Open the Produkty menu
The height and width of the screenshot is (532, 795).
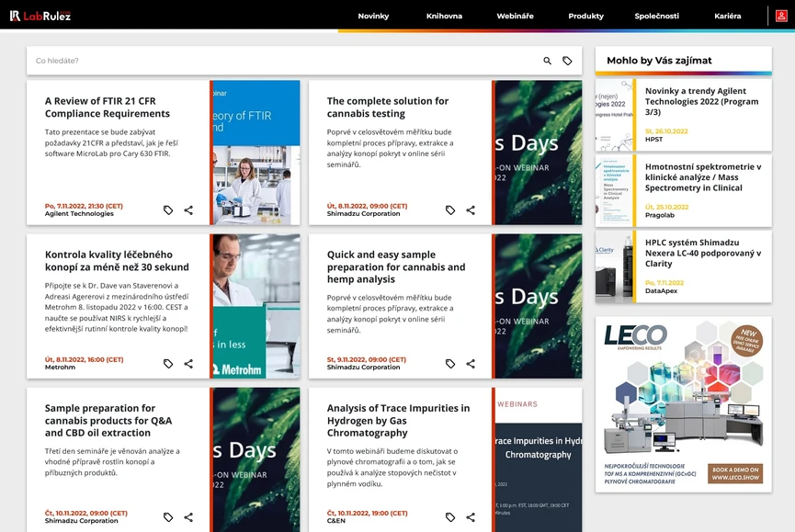pos(586,16)
